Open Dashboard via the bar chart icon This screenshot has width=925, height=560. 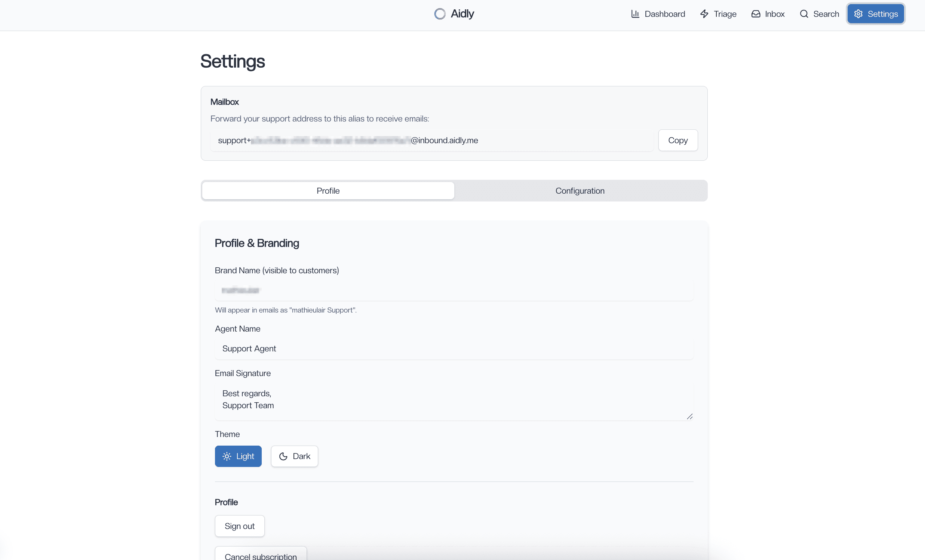coord(635,13)
